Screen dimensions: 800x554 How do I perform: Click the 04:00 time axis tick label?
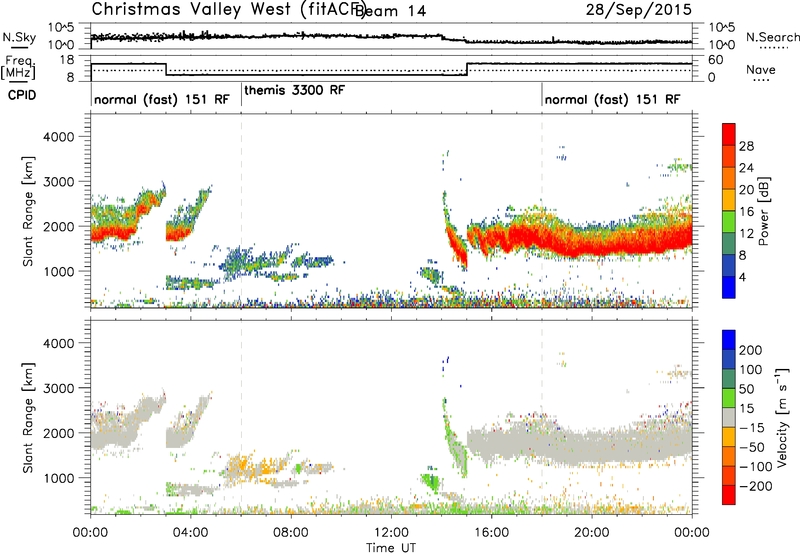coord(190,533)
